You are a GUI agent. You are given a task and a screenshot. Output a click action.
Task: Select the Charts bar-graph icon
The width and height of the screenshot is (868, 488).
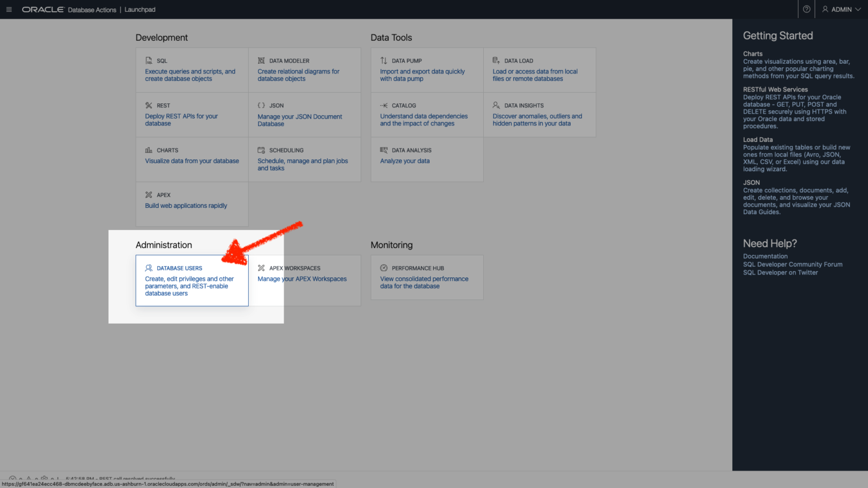click(149, 150)
